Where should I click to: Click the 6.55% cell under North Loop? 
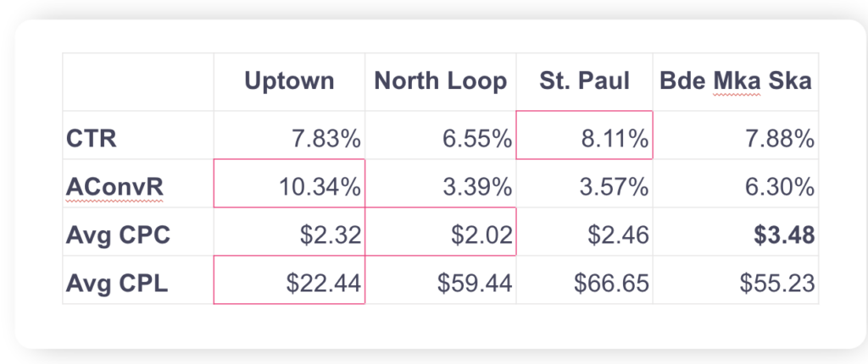click(469, 136)
